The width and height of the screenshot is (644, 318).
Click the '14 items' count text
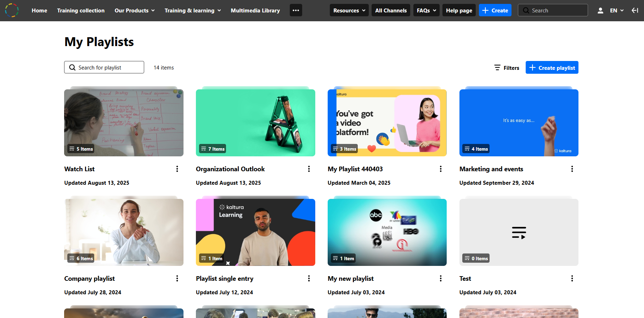coord(164,68)
